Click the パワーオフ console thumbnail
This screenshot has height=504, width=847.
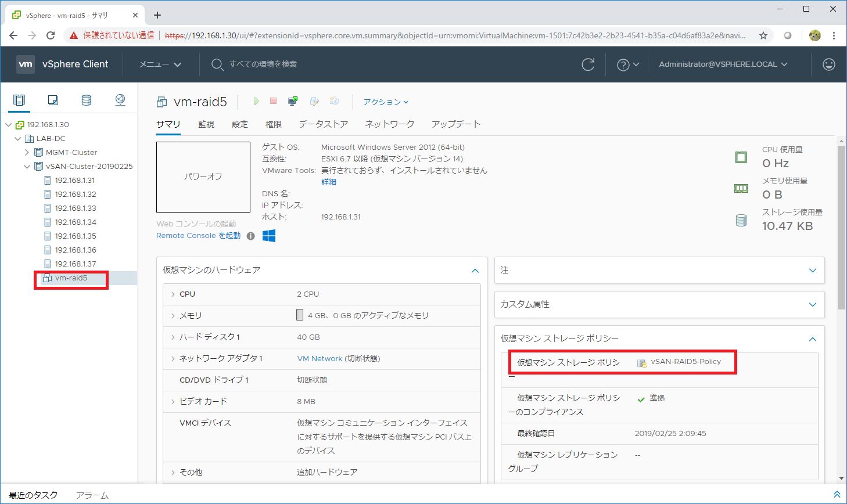click(x=203, y=177)
